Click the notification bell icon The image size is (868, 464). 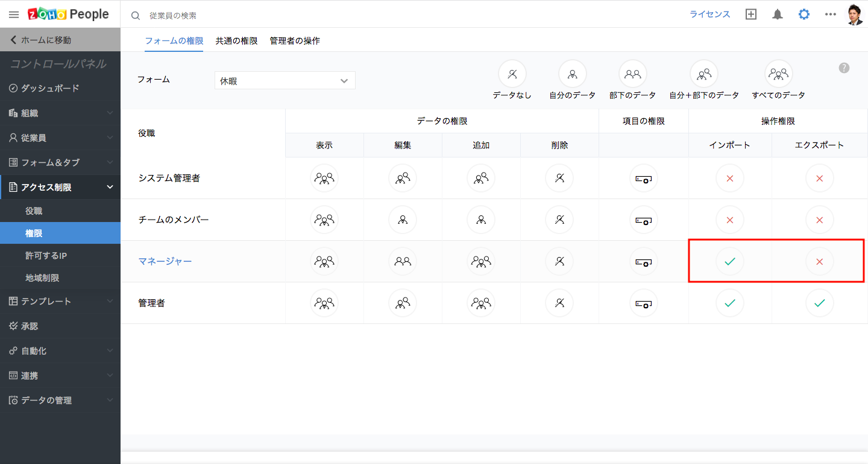778,14
